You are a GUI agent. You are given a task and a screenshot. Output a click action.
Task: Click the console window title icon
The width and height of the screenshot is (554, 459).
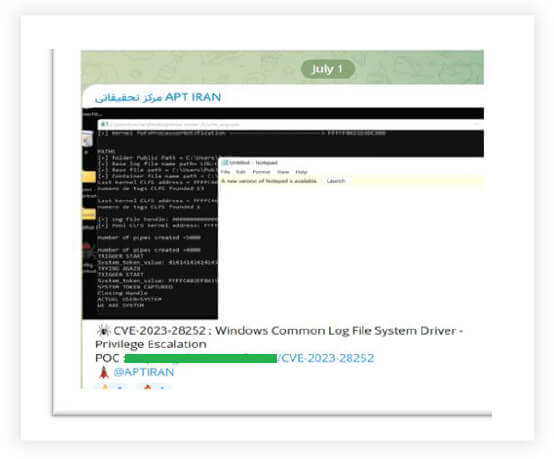point(104,124)
